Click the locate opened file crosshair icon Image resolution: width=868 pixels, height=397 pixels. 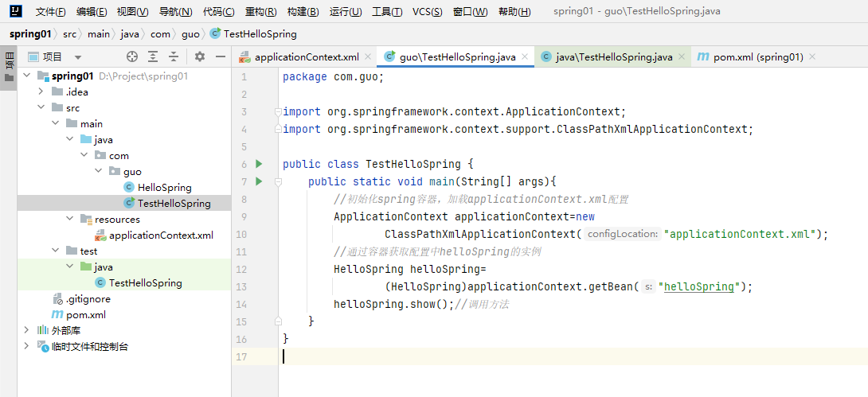(132, 56)
